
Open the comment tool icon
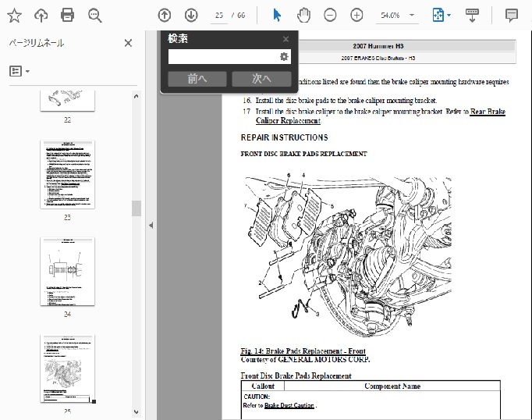click(x=511, y=16)
